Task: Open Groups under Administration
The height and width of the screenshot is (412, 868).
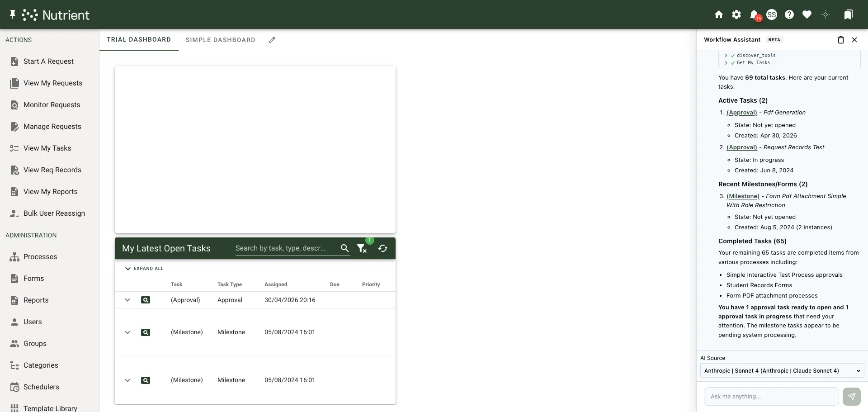Action: (x=49, y=344)
